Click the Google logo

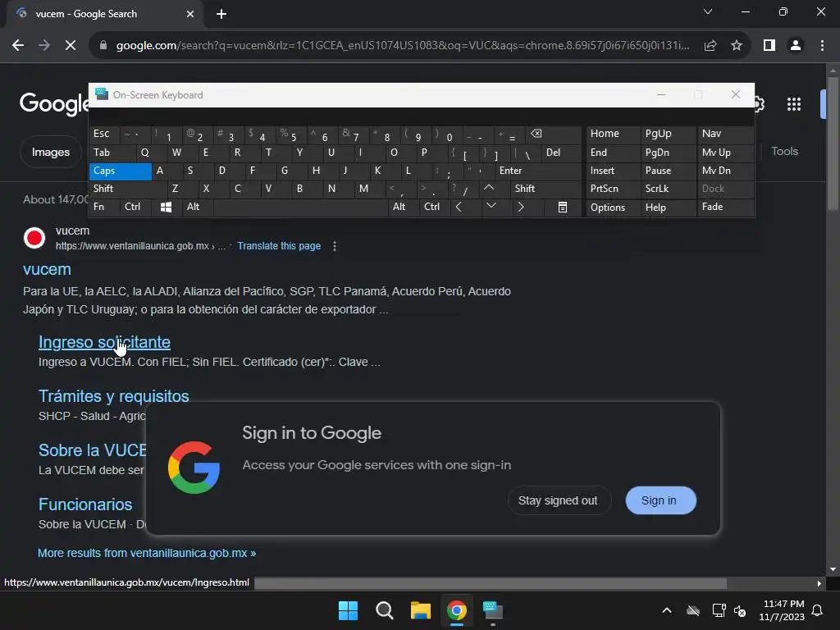tap(54, 103)
